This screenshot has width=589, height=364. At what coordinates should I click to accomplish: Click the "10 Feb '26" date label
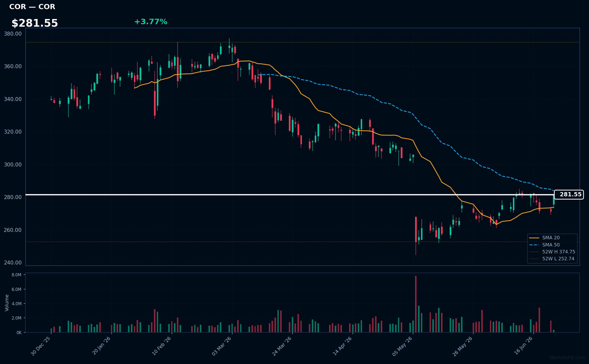pyautogui.click(x=161, y=346)
